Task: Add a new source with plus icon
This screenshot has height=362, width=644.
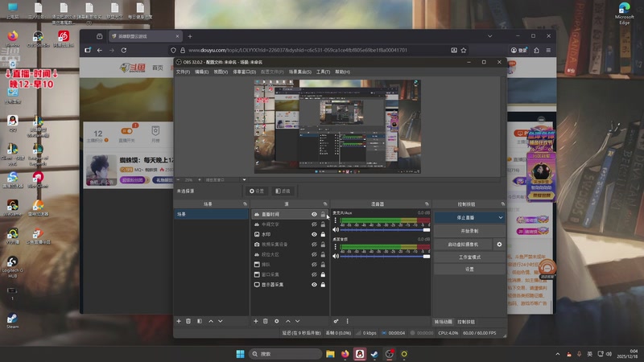Action: (x=255, y=321)
